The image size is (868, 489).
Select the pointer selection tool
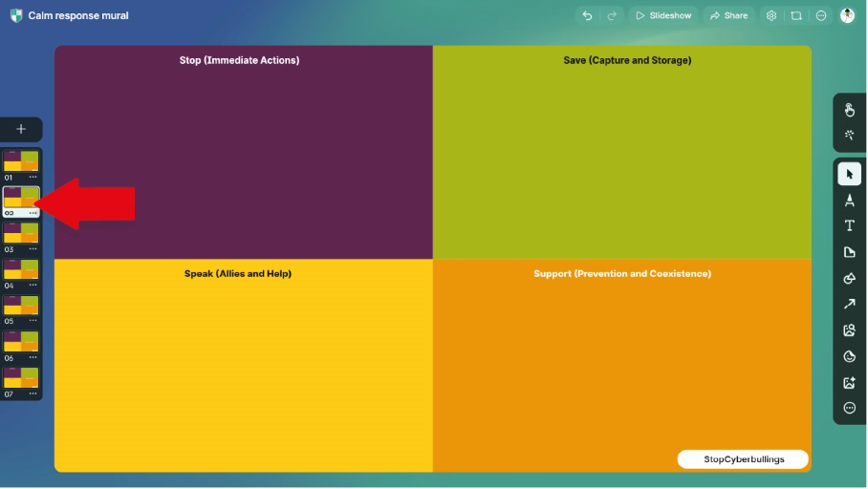coord(849,174)
